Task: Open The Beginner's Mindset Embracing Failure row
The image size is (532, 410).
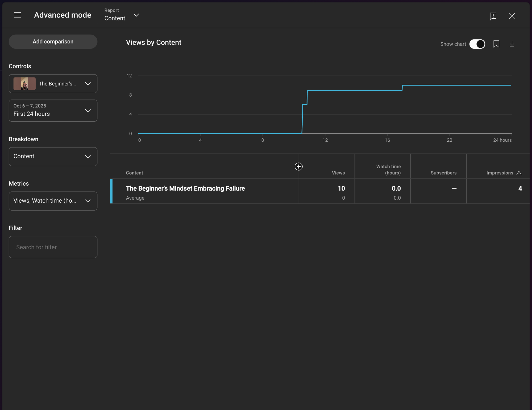Action: (185, 188)
